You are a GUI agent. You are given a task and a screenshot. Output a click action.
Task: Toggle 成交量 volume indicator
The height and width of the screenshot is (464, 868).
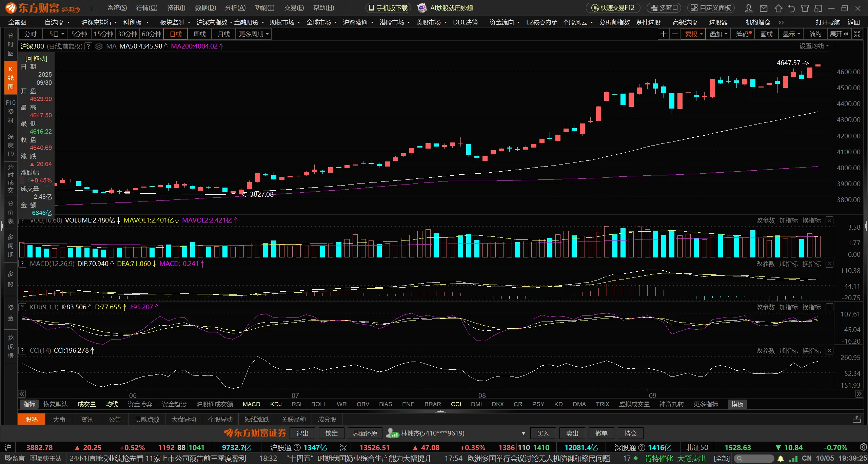point(86,404)
